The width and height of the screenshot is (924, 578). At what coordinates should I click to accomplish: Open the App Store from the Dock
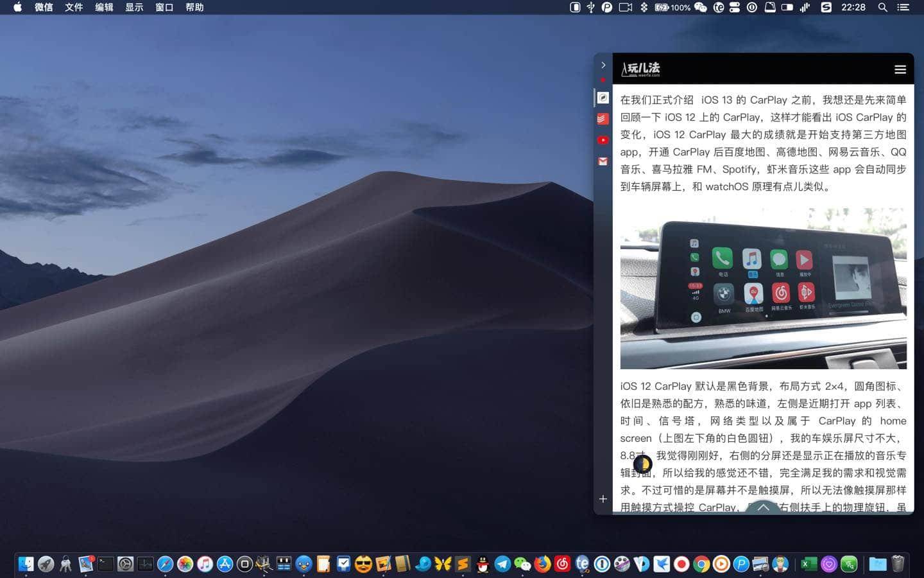coord(225,564)
